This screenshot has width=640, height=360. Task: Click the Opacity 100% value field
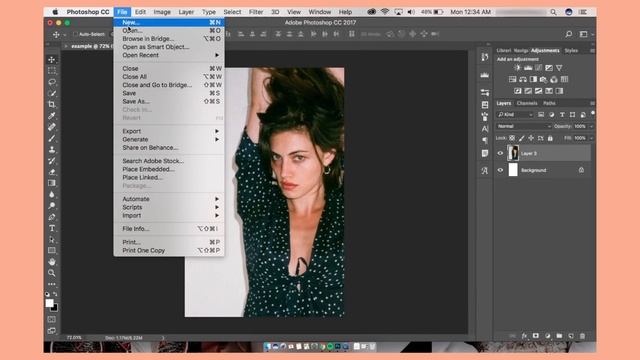(x=580, y=127)
